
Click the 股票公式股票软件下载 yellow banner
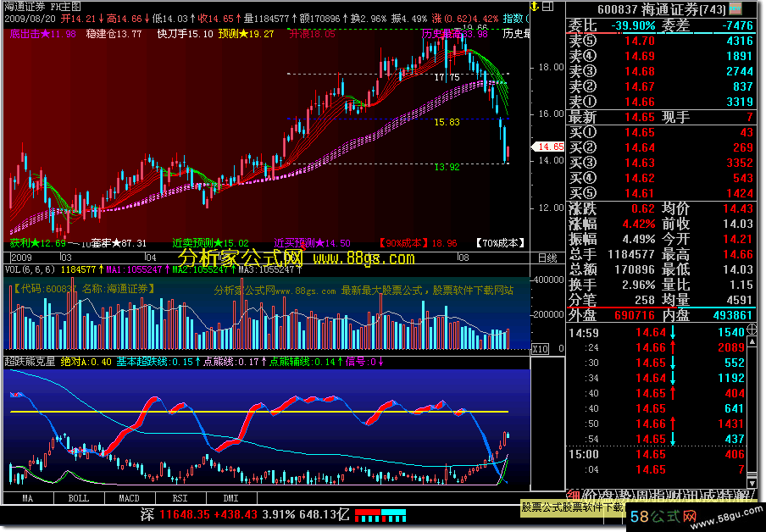pos(572,507)
